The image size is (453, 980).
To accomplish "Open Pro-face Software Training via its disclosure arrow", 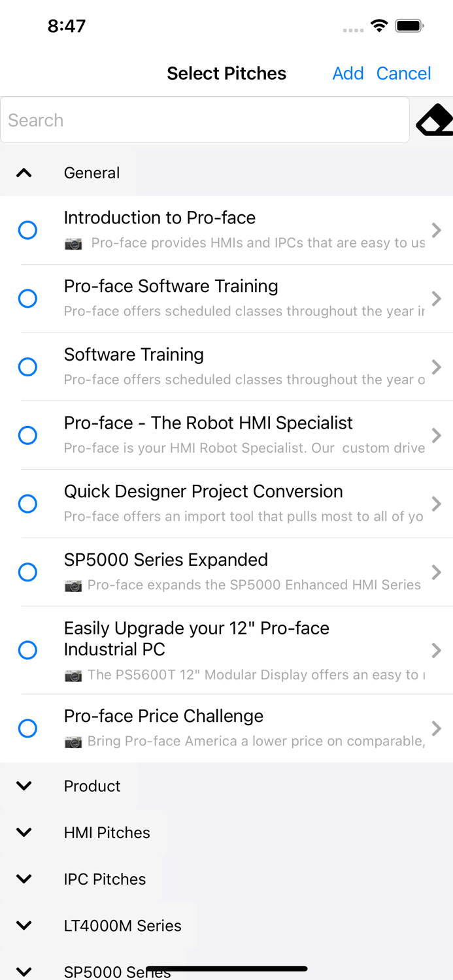I will [x=437, y=299].
